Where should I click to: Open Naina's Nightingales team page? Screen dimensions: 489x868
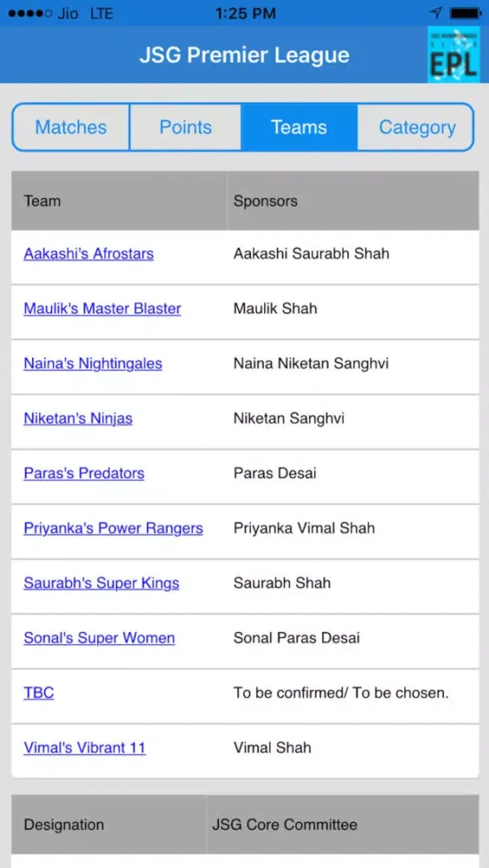93,363
